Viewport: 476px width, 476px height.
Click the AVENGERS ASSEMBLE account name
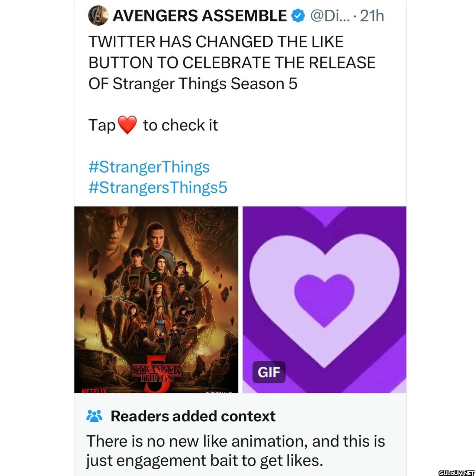pos(199,16)
